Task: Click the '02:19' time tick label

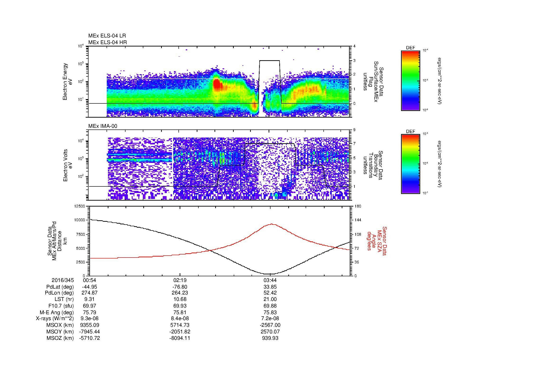Action: [180, 280]
